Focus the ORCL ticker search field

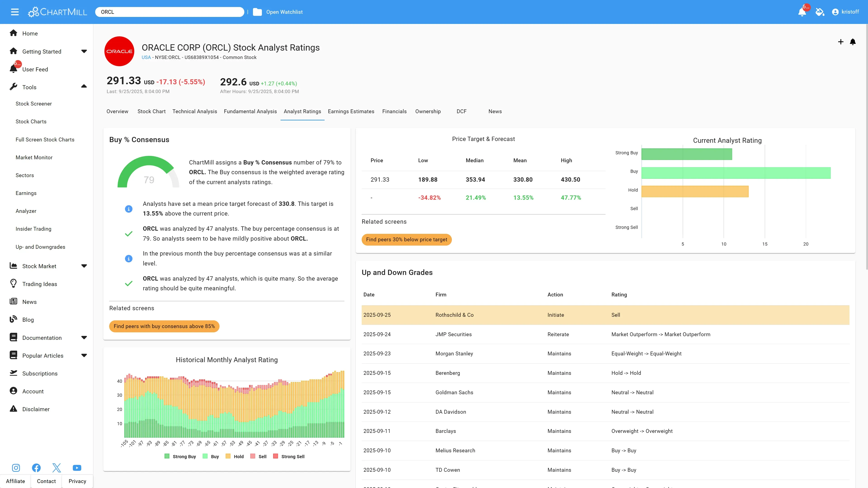170,12
